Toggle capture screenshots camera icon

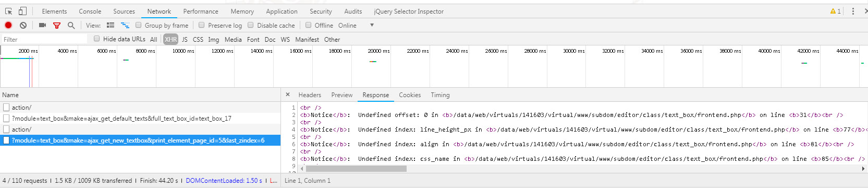pyautogui.click(x=42, y=25)
